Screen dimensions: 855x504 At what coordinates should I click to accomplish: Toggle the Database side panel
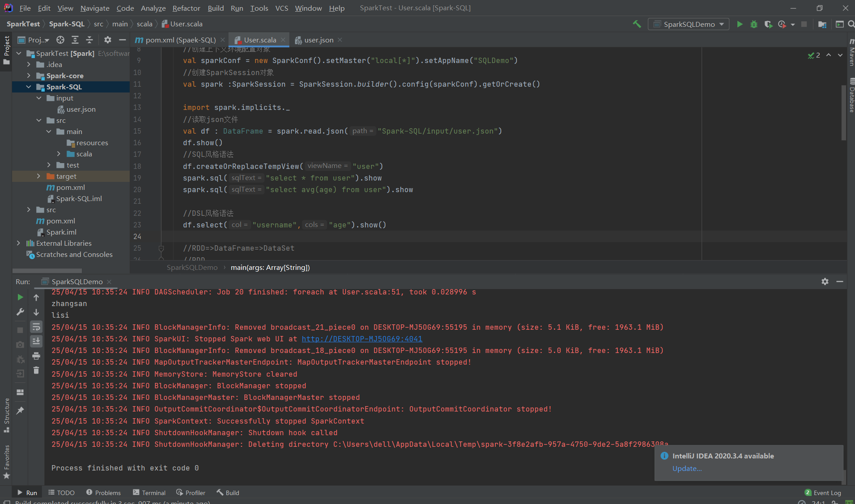click(x=851, y=95)
